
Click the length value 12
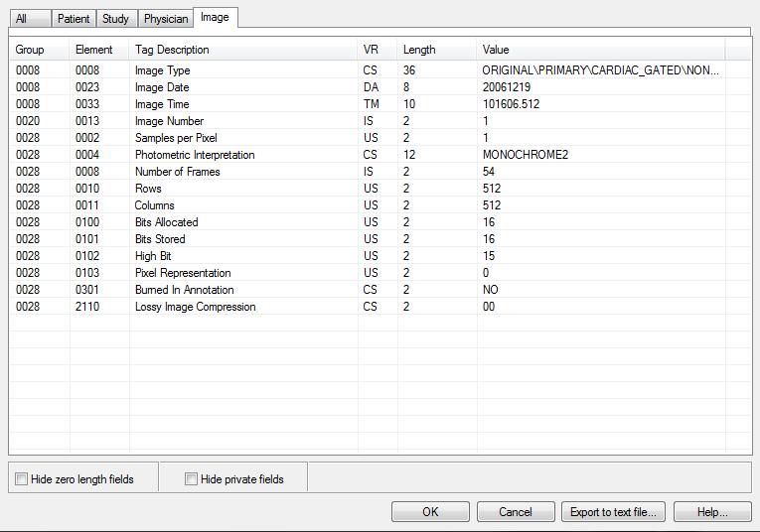409,155
